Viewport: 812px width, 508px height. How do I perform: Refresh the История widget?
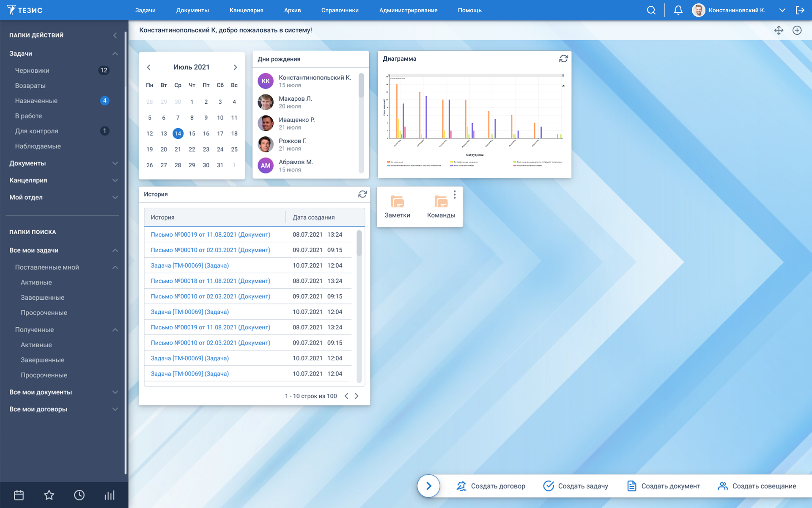[x=362, y=194]
